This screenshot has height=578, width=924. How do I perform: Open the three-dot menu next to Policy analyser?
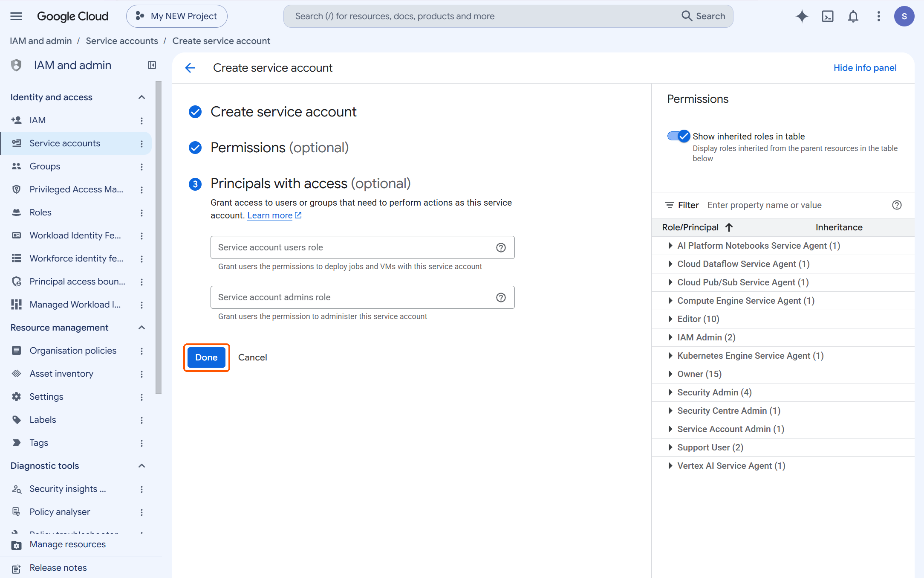point(141,512)
